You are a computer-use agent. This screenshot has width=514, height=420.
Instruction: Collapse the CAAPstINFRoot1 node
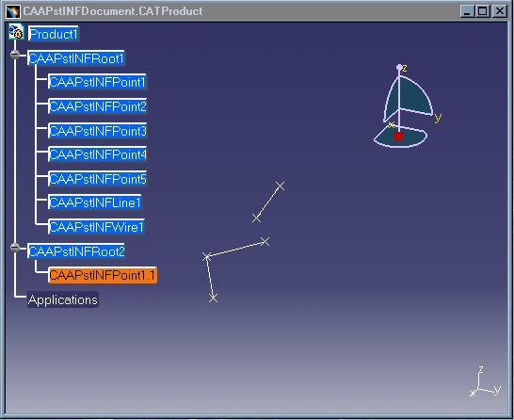[x=15, y=55]
